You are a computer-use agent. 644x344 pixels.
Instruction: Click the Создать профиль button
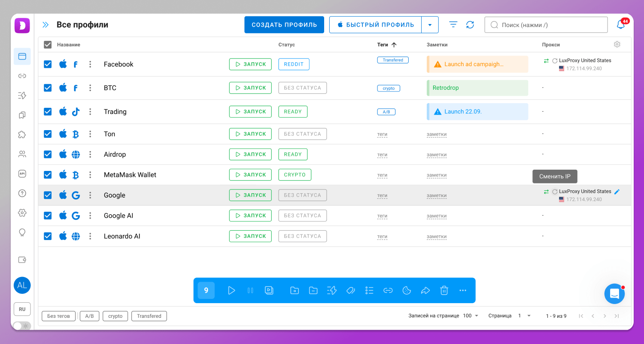tap(284, 25)
